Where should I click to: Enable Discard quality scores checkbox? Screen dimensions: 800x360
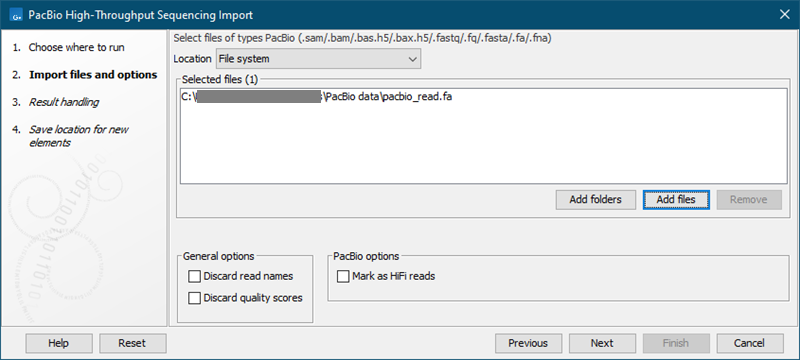pos(194,298)
